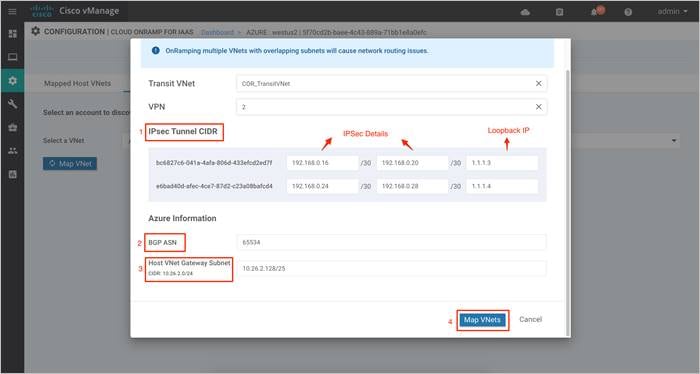This screenshot has width=700, height=374.
Task: Open the Monitor sidebar icon
Action: click(x=12, y=57)
